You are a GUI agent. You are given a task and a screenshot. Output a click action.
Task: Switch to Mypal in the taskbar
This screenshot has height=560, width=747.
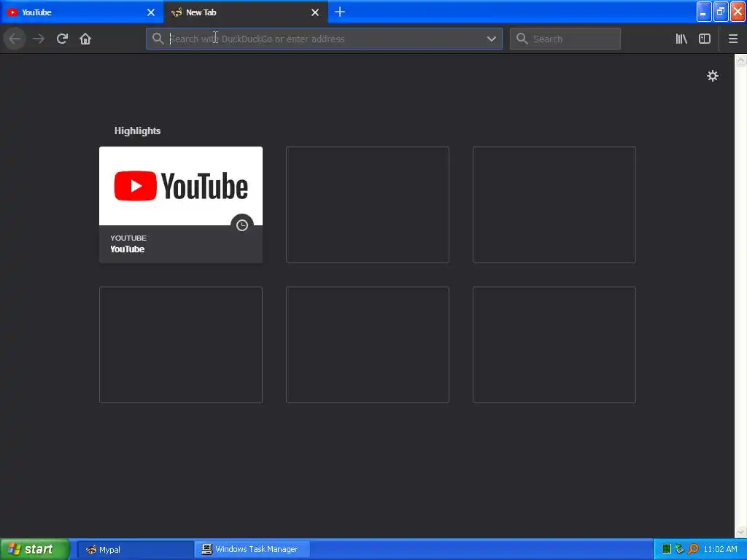point(135,549)
